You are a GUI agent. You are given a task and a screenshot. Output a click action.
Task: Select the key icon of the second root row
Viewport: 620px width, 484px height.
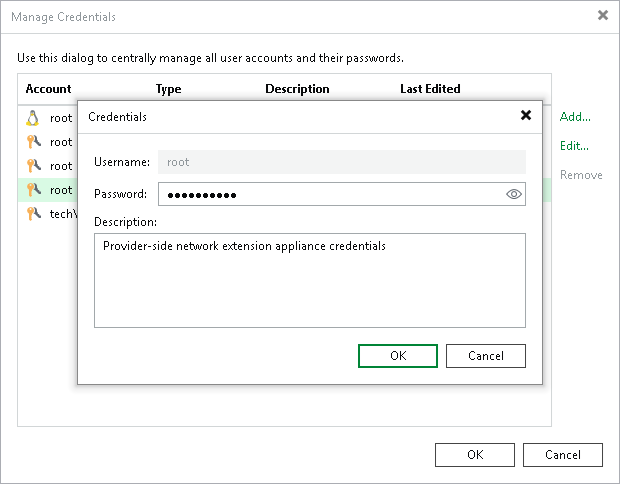(34, 142)
